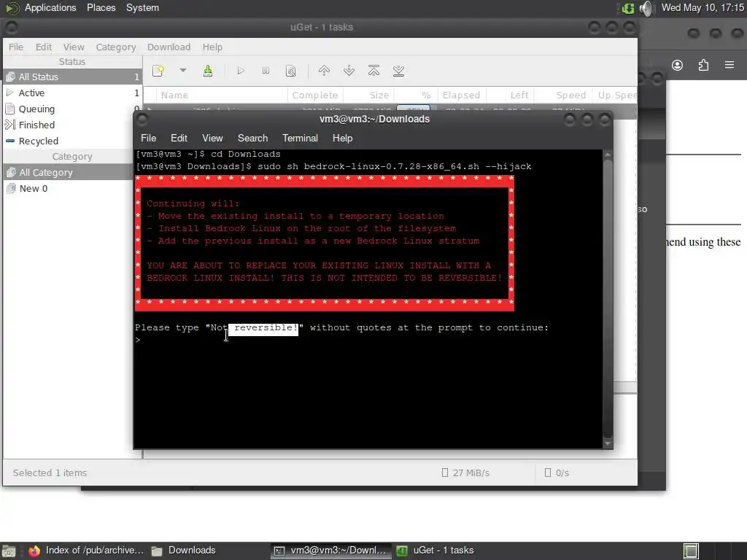Switch to uGet - 1 tasks taskbar button
The width and height of the screenshot is (747, 560).
point(436,551)
